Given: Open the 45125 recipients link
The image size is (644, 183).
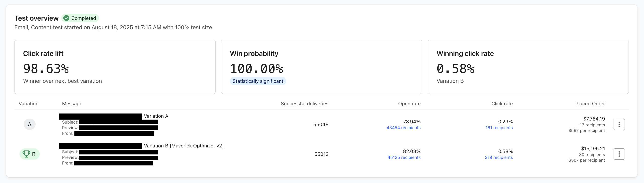Looking at the screenshot, I should pyautogui.click(x=404, y=157).
